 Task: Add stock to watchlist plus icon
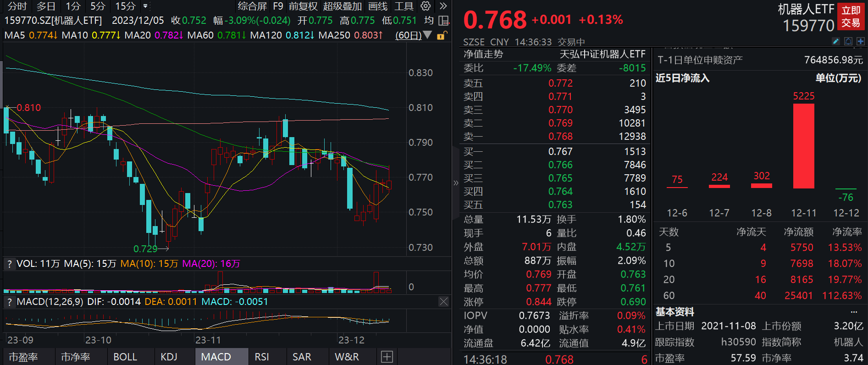(x=860, y=41)
